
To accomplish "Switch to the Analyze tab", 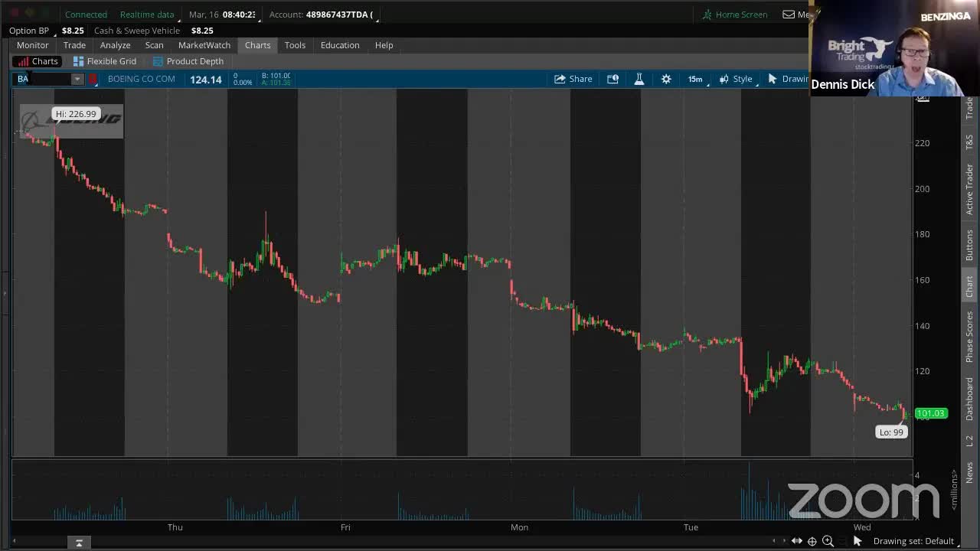I will point(115,45).
